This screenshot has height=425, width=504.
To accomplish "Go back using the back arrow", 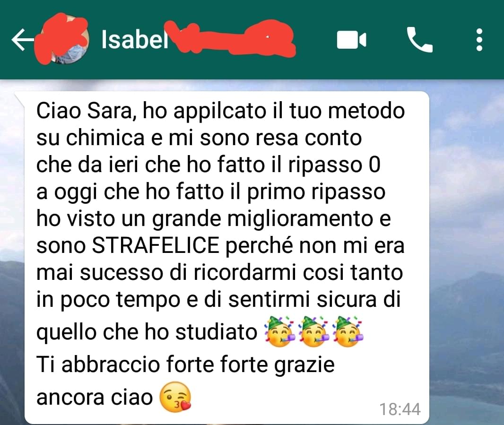I will [x=23, y=40].
